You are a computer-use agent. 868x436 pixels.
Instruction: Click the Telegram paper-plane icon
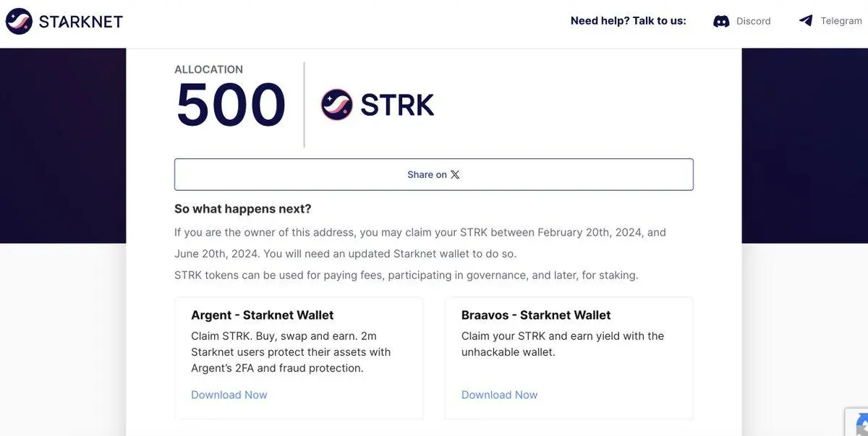(806, 20)
